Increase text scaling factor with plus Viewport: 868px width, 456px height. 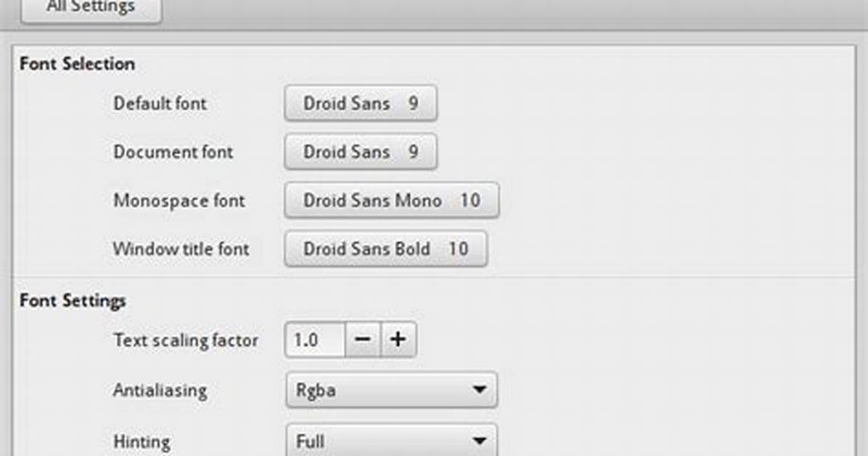[x=398, y=339]
